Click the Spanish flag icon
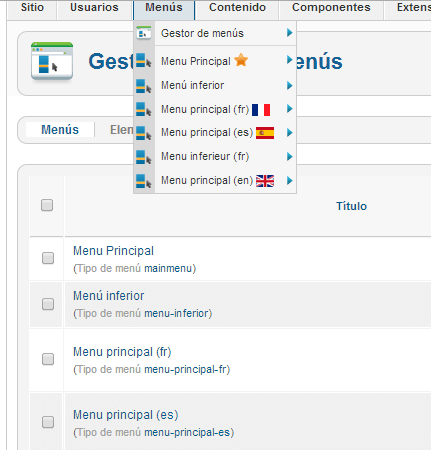Image resolution: width=431 pixels, height=450 pixels. (265, 133)
